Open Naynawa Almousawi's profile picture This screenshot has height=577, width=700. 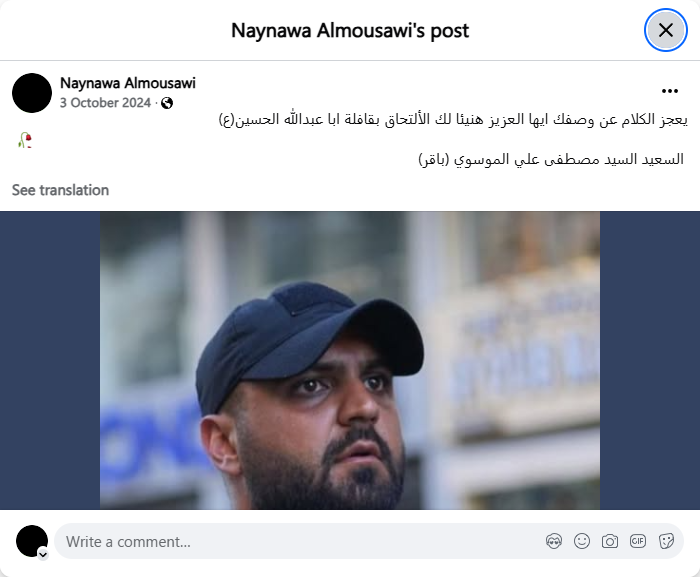(32, 93)
